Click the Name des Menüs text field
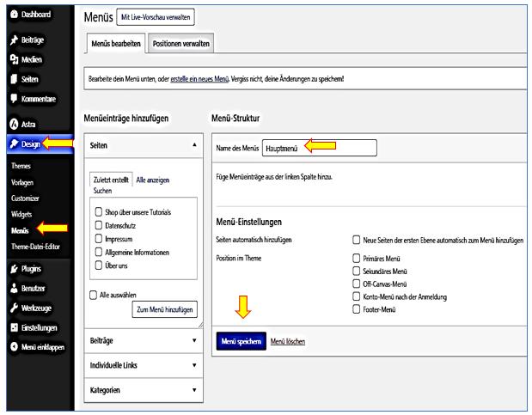This screenshot has height=415, width=532. (318, 148)
